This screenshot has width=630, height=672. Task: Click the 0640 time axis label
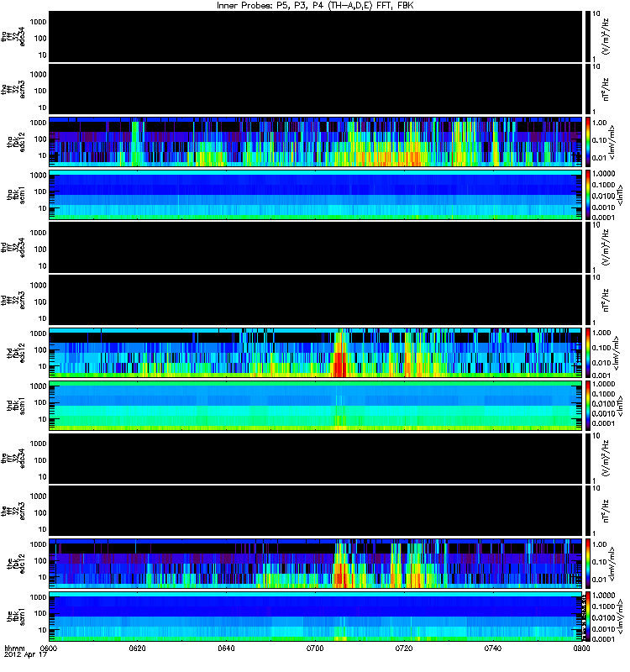(x=226, y=648)
